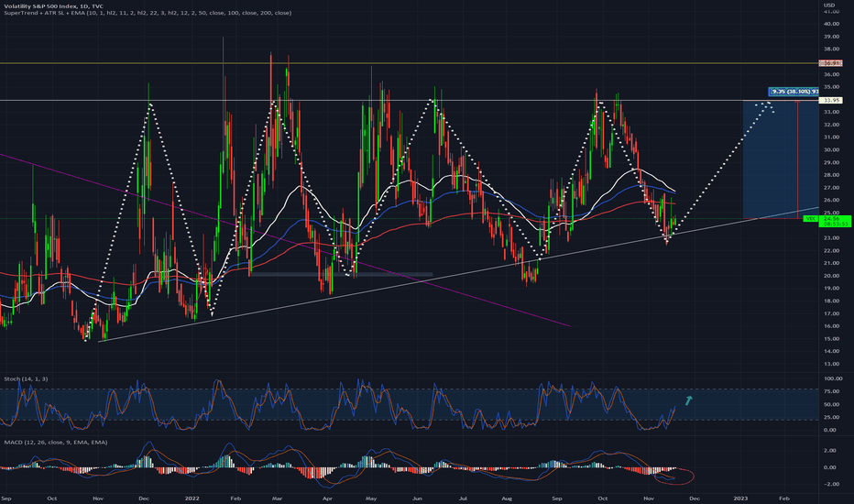This screenshot has height=504, width=854.
Task: Select the SuperTrend + ATR SL + EMA legend
Action: tap(148, 13)
